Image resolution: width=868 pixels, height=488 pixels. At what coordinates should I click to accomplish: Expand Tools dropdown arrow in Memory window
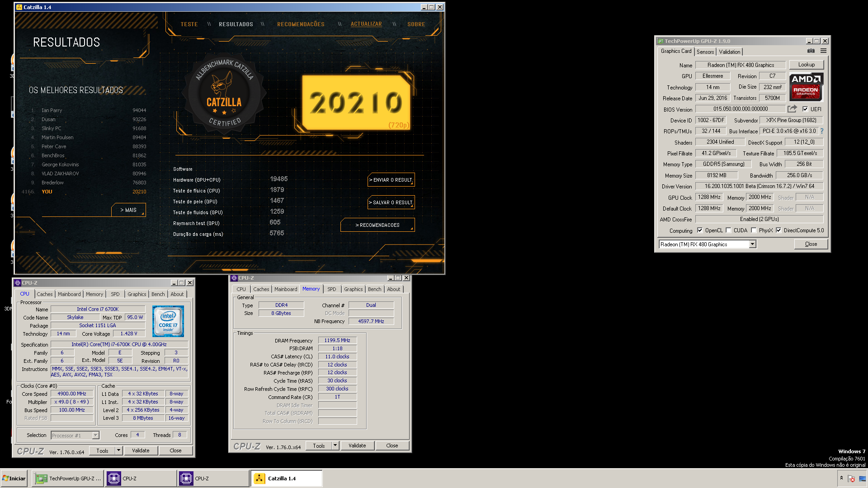335,446
